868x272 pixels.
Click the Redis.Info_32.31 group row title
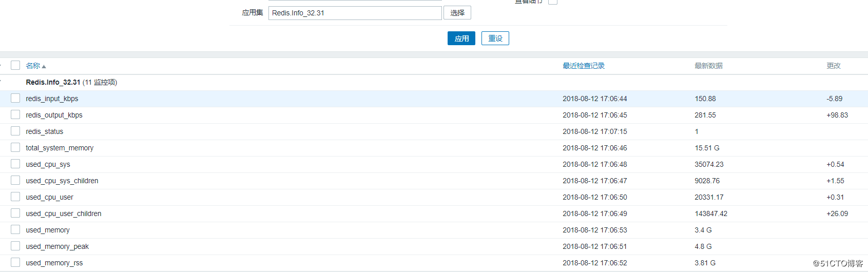click(53, 82)
